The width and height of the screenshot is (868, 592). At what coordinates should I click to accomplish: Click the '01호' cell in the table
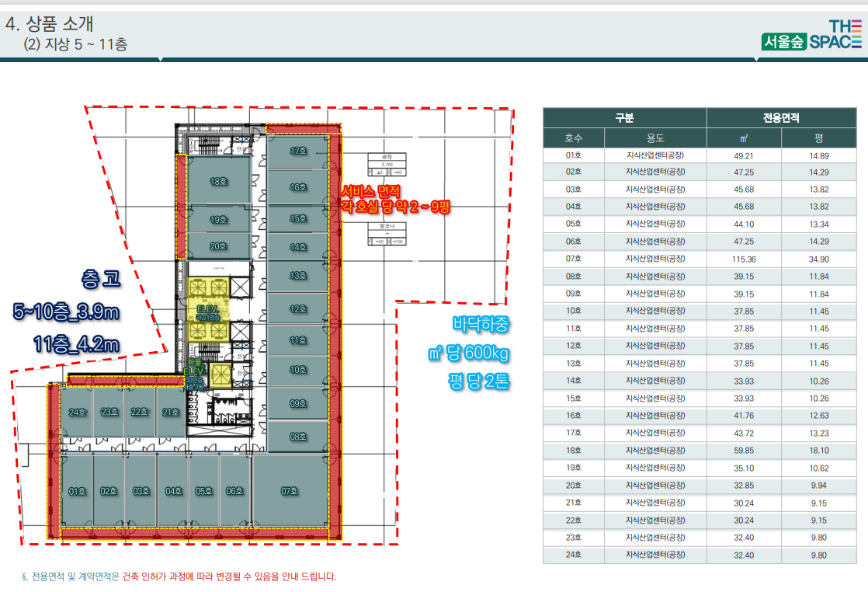[574, 155]
